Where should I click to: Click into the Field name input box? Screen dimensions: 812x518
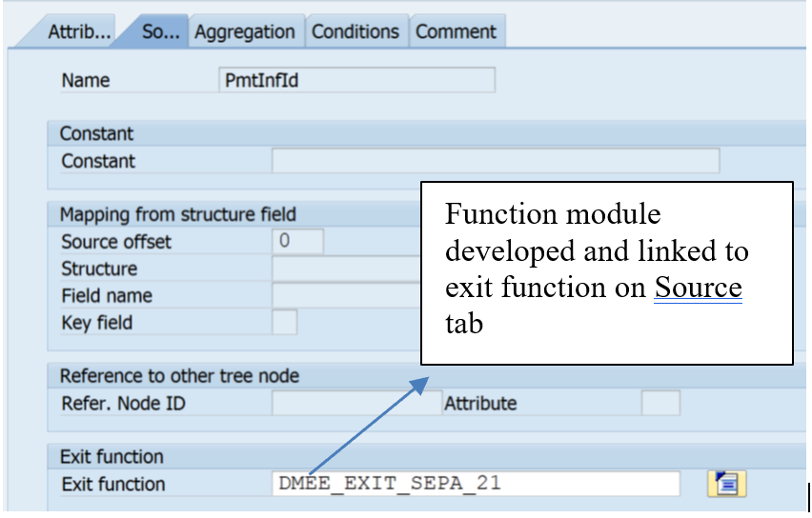pos(347,295)
